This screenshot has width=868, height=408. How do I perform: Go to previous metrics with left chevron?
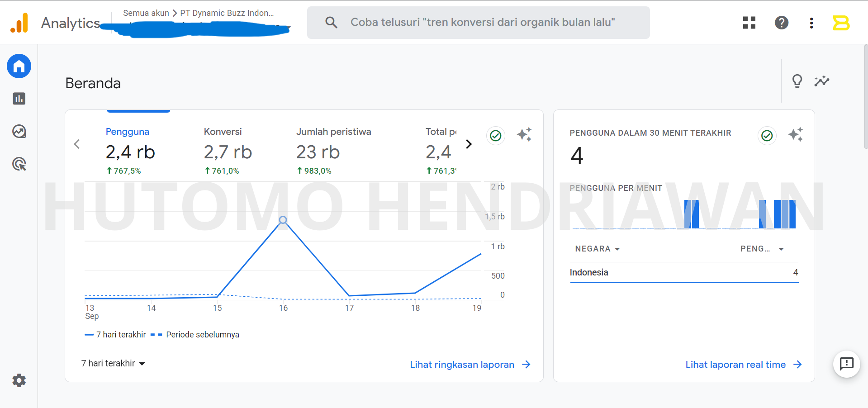(77, 144)
